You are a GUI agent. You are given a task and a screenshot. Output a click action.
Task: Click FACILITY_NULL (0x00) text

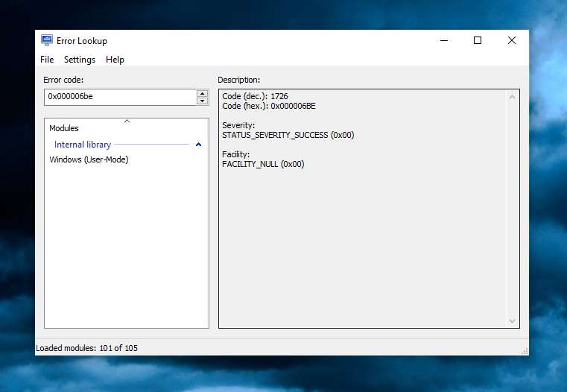point(263,164)
